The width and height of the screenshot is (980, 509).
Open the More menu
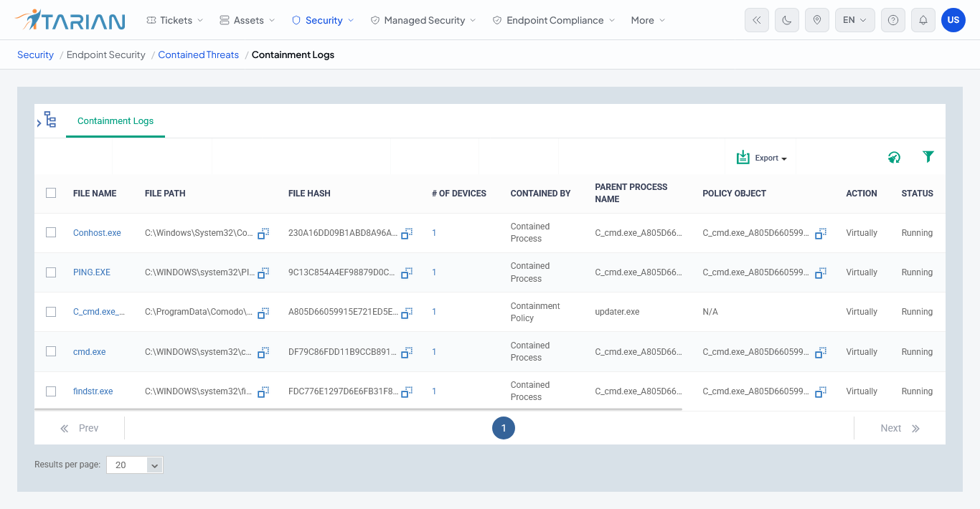point(648,20)
